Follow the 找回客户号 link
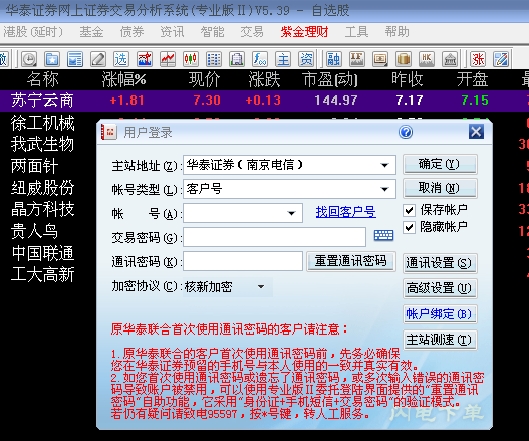The width and height of the screenshot is (529, 441). [x=345, y=212]
